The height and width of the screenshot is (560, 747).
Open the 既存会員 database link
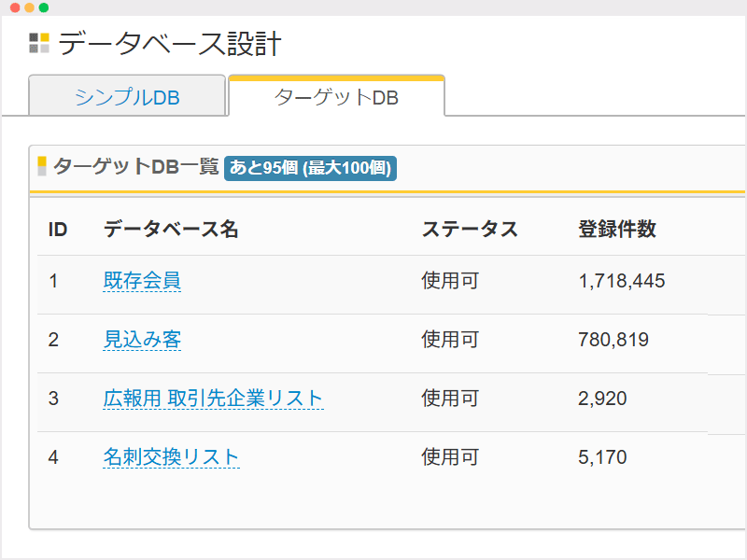click(142, 281)
